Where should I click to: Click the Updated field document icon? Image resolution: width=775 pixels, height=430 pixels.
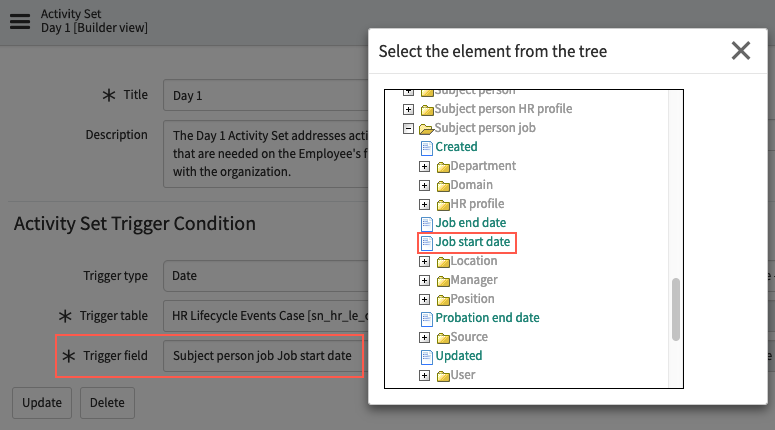point(426,356)
